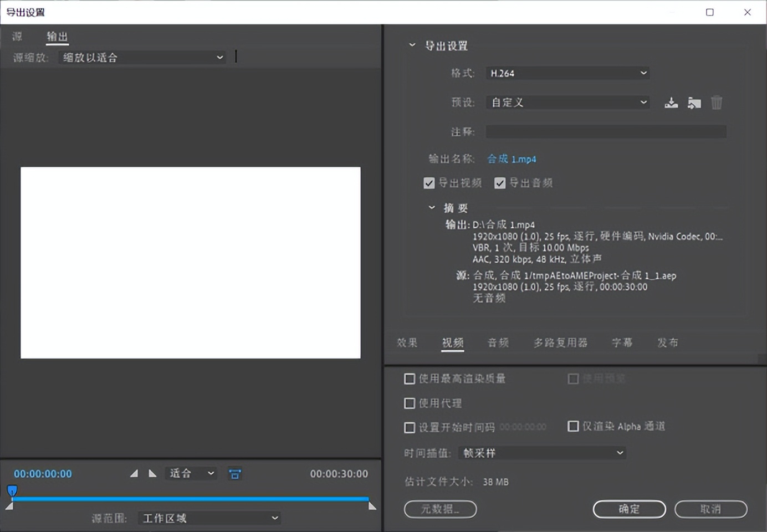Switch to the 源 tab
The image size is (767, 532).
[x=17, y=36]
